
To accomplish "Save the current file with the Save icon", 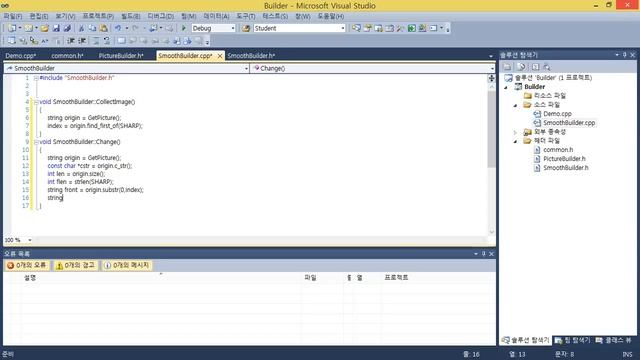I will coord(56,28).
